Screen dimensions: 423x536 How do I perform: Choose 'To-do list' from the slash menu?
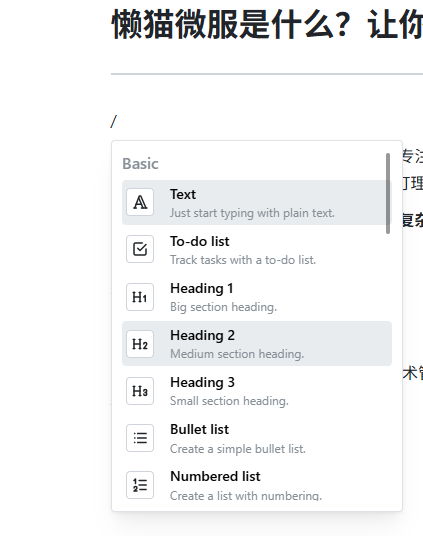257,250
